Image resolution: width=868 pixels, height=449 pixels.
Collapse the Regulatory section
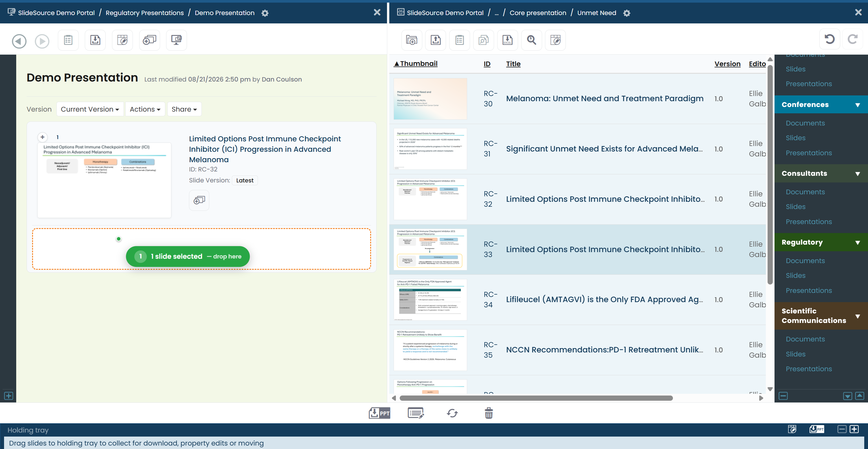(x=858, y=242)
